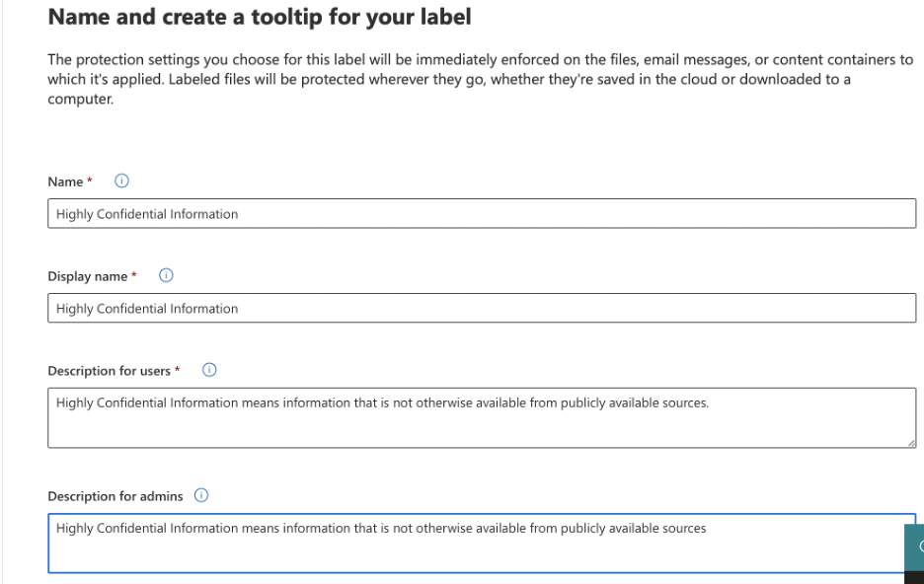The height and width of the screenshot is (584, 924).
Task: Click the "Display name" field label
Action: (85, 277)
